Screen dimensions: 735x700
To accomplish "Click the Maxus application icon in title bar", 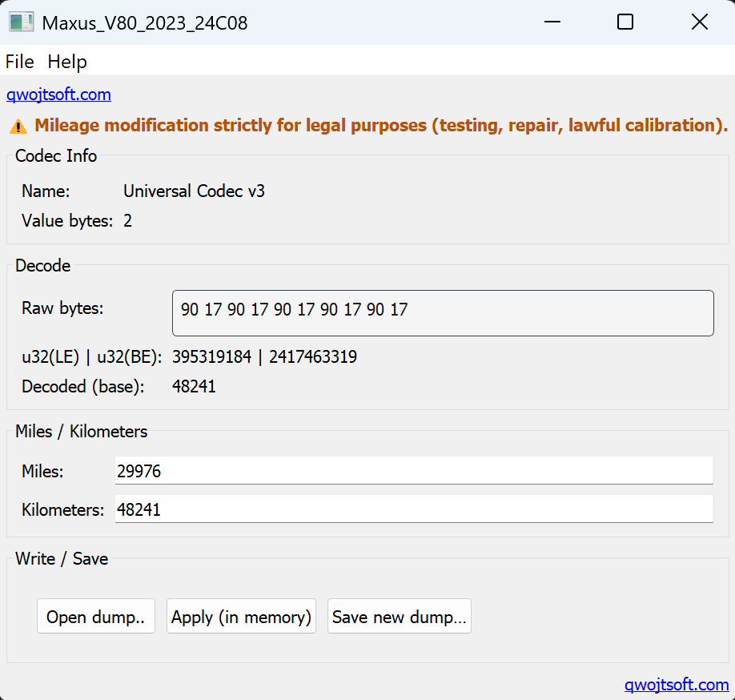I will pyautogui.click(x=21, y=22).
